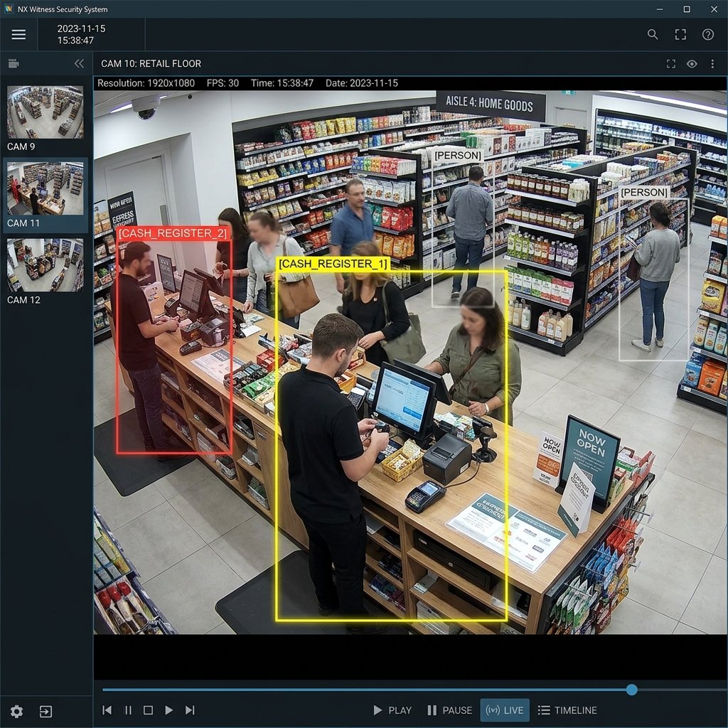Image resolution: width=728 pixels, height=728 pixels.
Task: Click the CAM 9 label text
Action: (x=21, y=146)
